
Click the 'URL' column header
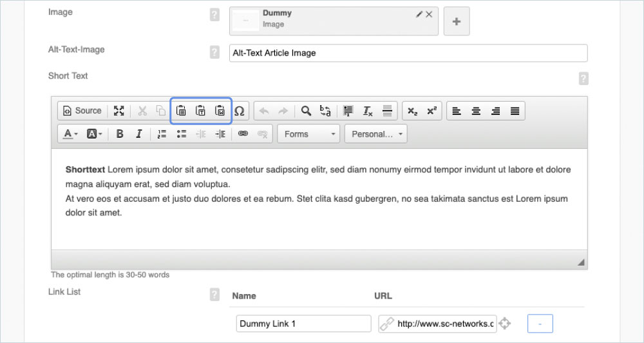pos(383,296)
